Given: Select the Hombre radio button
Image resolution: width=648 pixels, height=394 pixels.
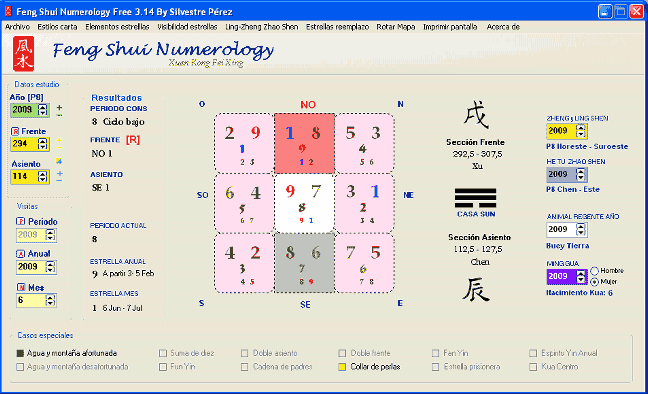Looking at the screenshot, I should (x=595, y=271).
